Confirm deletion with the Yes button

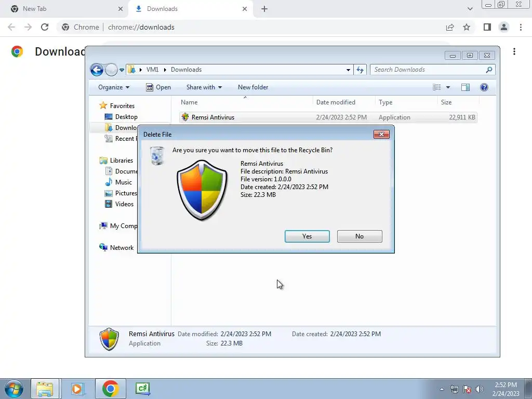(x=307, y=236)
